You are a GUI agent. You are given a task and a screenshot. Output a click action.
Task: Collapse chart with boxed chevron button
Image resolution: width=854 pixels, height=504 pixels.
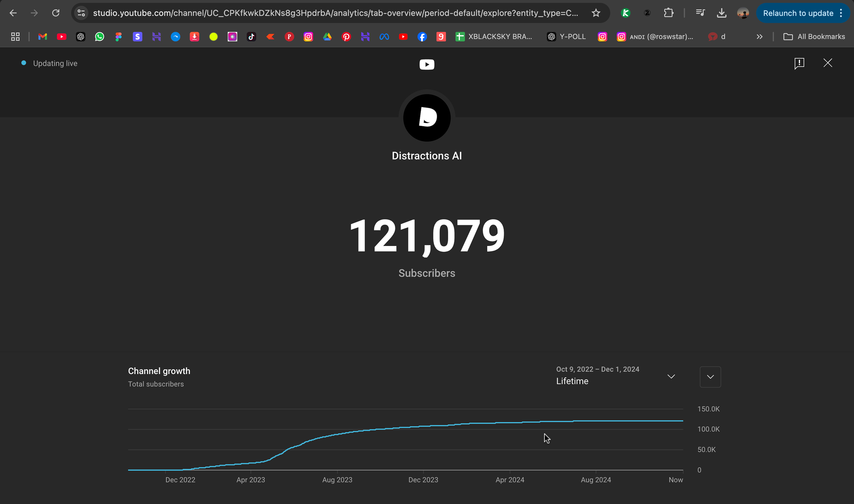pos(710,377)
